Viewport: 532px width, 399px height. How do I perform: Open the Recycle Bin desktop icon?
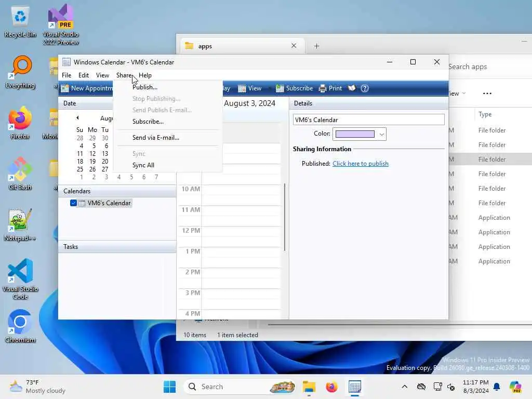[20, 22]
